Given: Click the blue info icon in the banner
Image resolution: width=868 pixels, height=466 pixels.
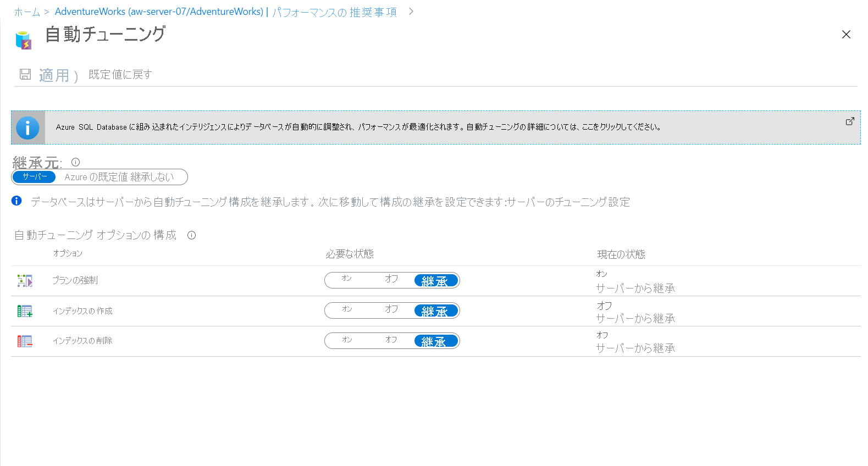Looking at the screenshot, I should [x=27, y=127].
